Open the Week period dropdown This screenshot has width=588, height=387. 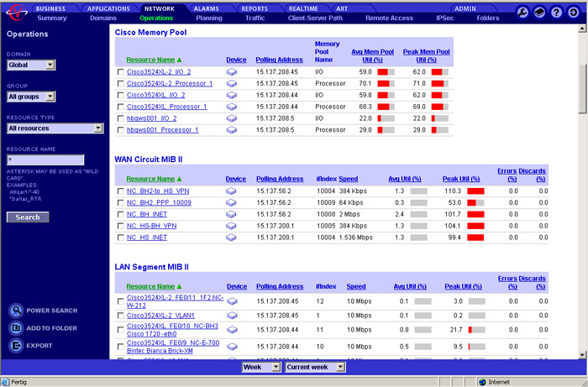click(x=261, y=367)
